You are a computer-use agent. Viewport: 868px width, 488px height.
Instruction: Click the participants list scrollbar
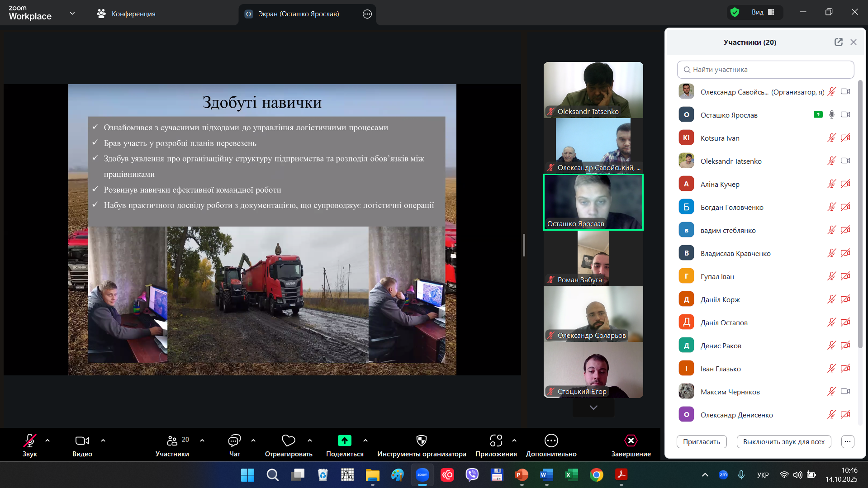(860, 213)
